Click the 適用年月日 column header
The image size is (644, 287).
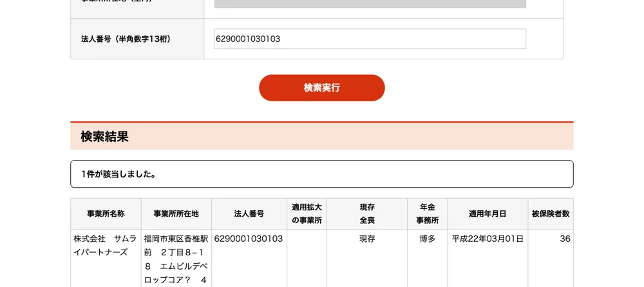pyautogui.click(x=488, y=214)
